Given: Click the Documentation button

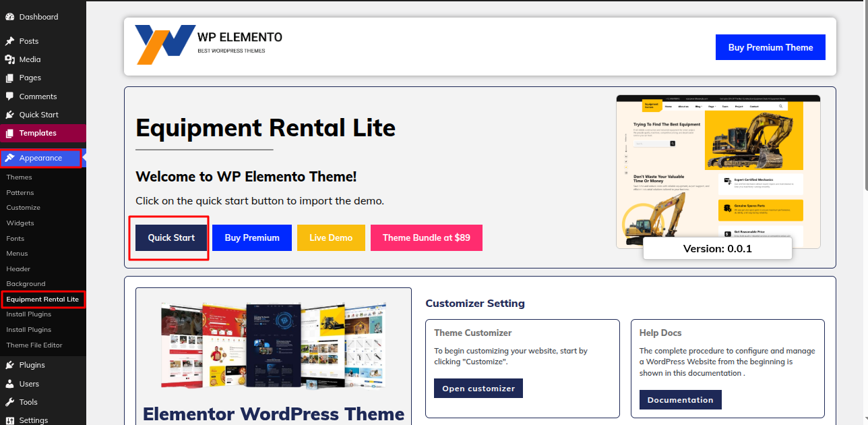Looking at the screenshot, I should (681, 399).
